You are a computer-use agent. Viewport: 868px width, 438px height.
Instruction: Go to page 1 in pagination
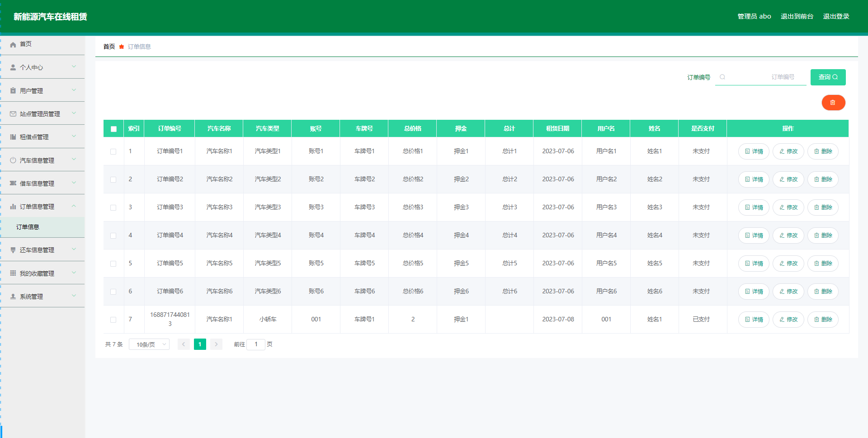pyautogui.click(x=200, y=344)
